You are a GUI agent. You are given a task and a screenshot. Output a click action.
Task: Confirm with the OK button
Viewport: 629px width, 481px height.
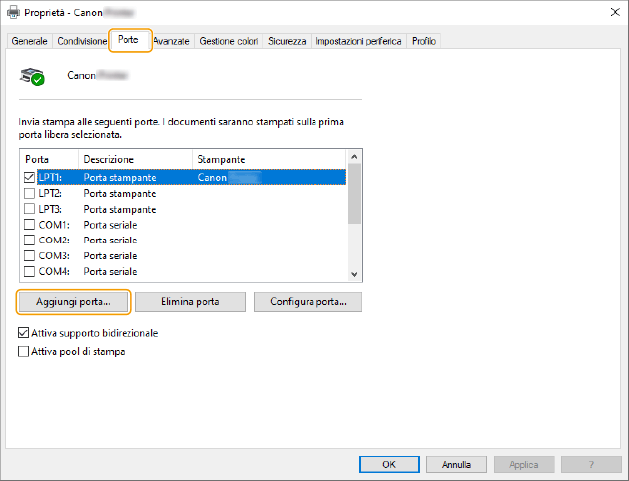click(x=388, y=465)
